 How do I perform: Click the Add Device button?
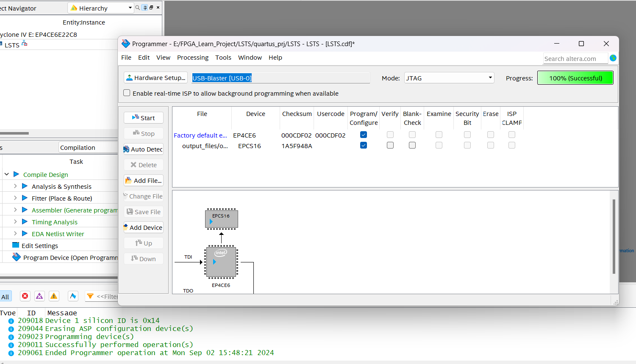(x=144, y=227)
